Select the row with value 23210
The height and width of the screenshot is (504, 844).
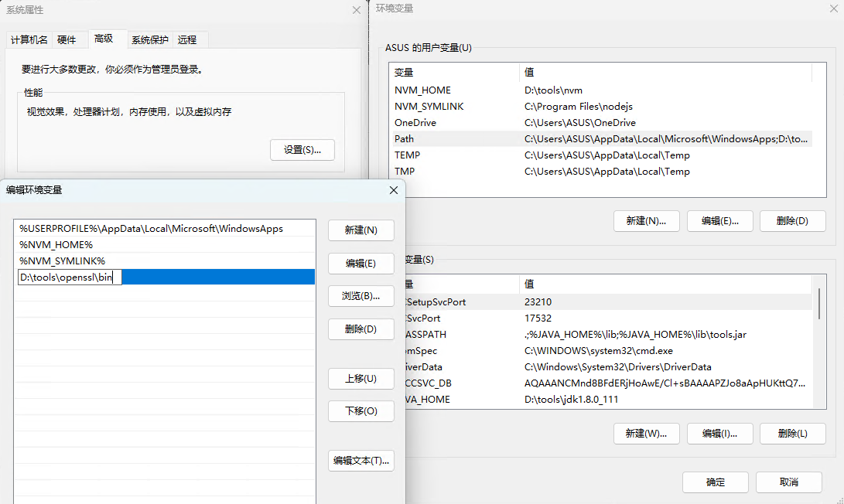608,302
